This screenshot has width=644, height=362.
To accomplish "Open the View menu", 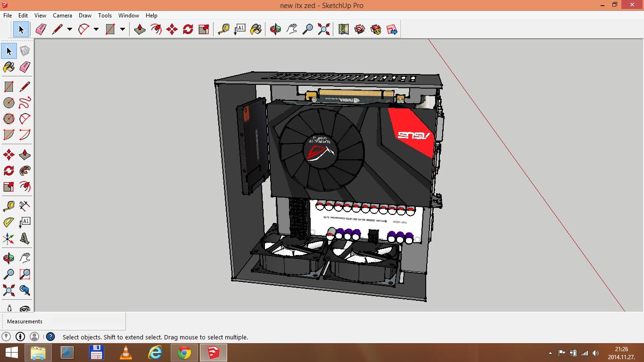I will 40,16.
